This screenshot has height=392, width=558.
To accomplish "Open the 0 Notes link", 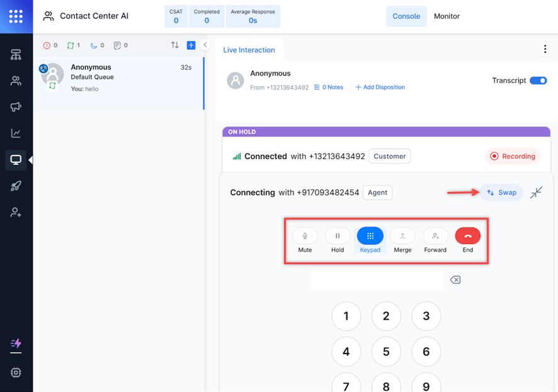I will click(x=329, y=87).
